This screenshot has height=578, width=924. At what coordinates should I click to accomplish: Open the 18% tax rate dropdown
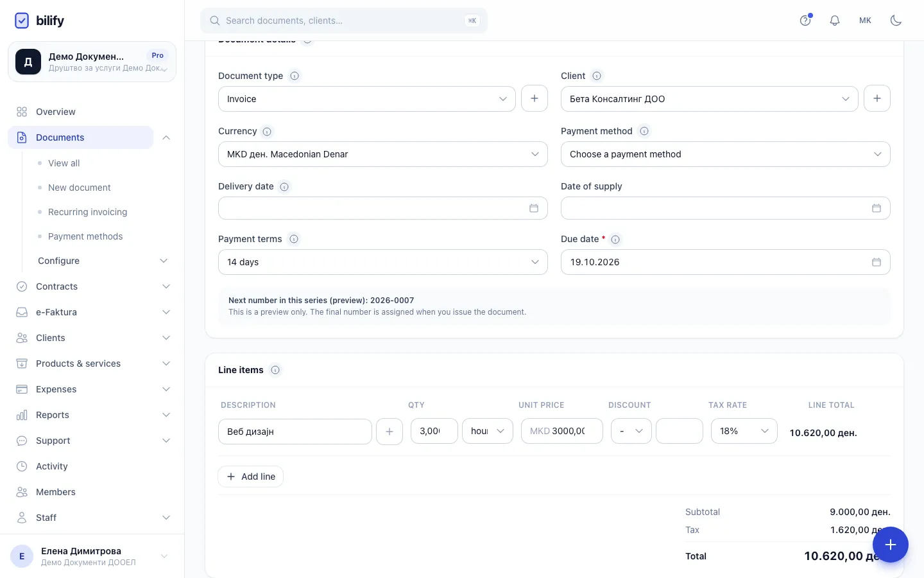(x=744, y=431)
